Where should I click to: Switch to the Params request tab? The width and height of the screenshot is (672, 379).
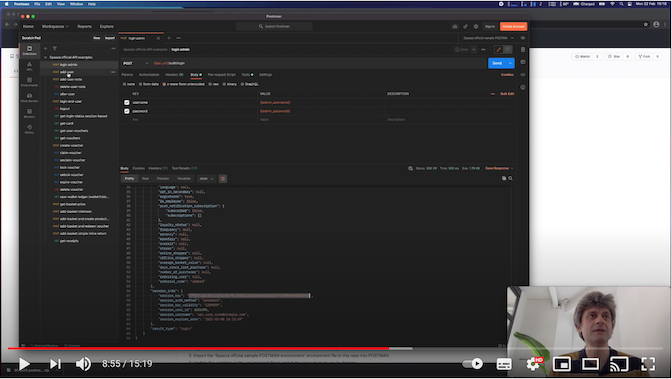127,75
